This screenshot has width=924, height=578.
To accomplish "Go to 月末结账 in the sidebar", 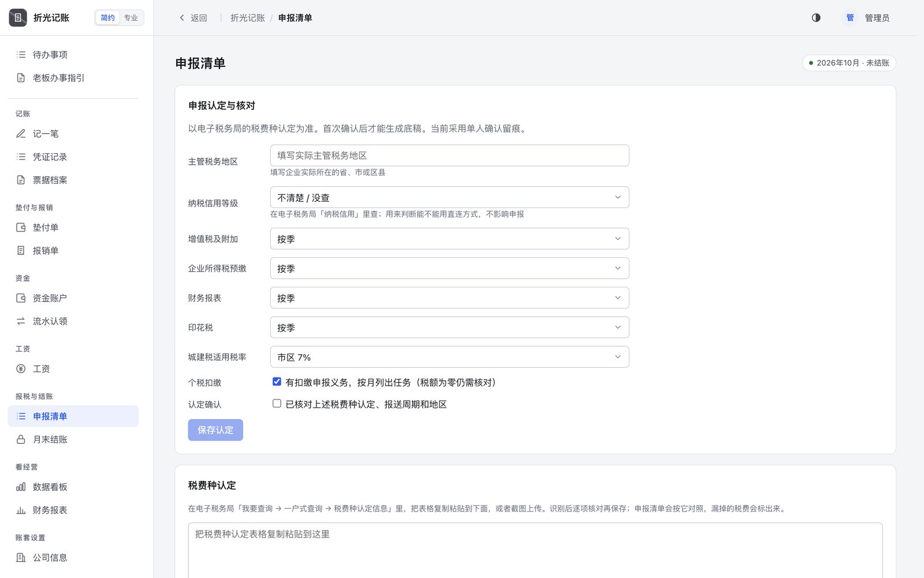I will click(73, 439).
